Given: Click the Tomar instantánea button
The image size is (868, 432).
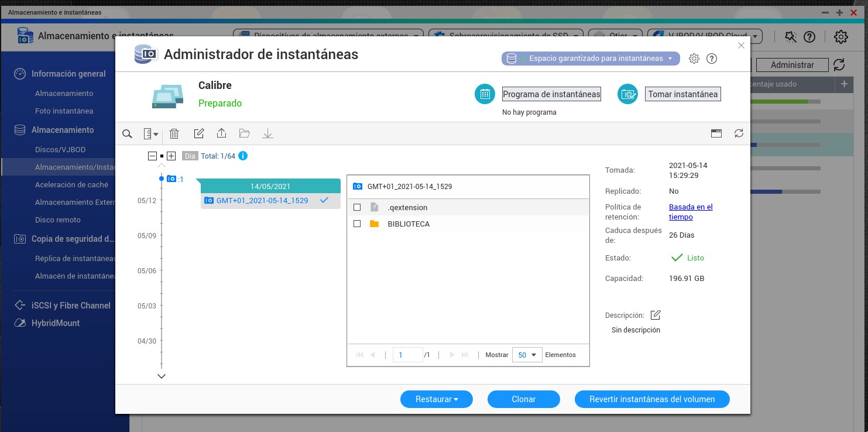Looking at the screenshot, I should tap(682, 94).
